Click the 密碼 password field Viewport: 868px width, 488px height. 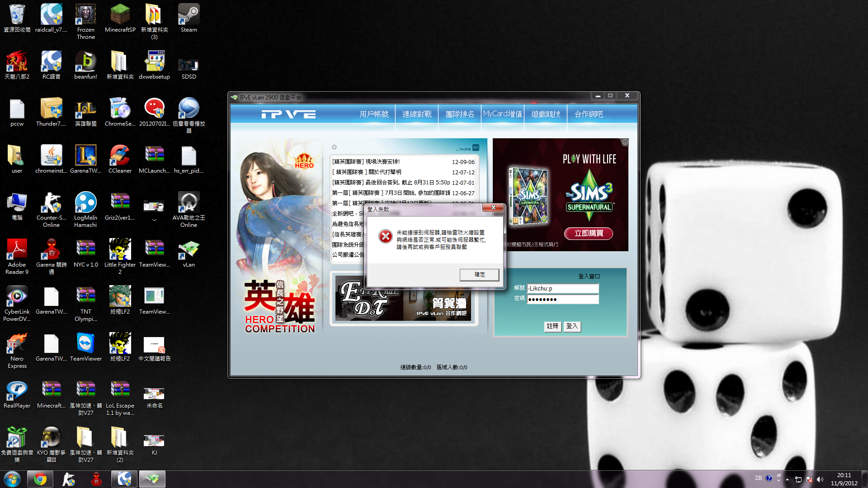(x=562, y=300)
